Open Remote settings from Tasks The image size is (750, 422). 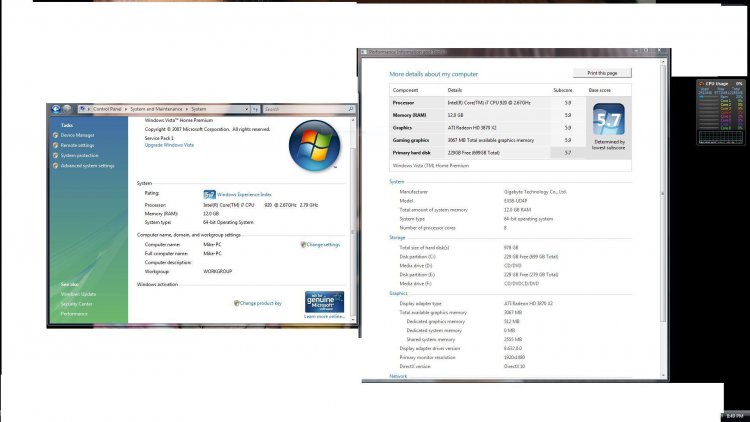(x=77, y=145)
